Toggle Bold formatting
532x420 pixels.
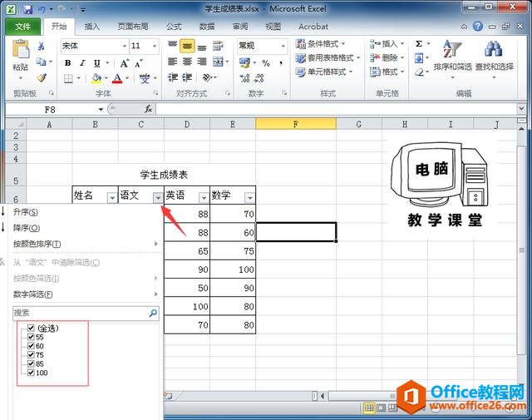pyautogui.click(x=67, y=63)
